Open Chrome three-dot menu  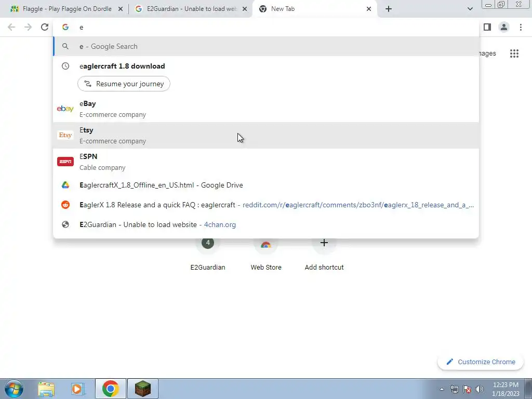[521, 27]
